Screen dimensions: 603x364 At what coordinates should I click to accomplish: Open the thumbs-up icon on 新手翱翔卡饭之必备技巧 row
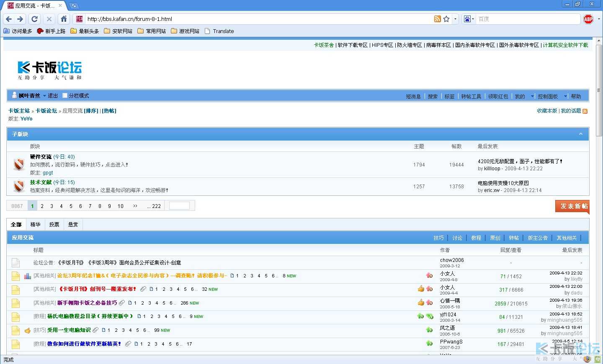421,302
